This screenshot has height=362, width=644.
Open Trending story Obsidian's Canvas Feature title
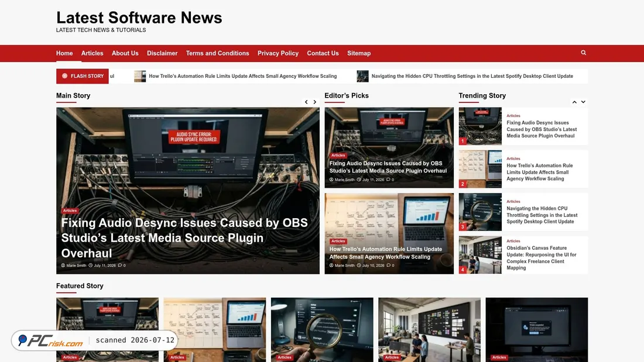(542, 258)
